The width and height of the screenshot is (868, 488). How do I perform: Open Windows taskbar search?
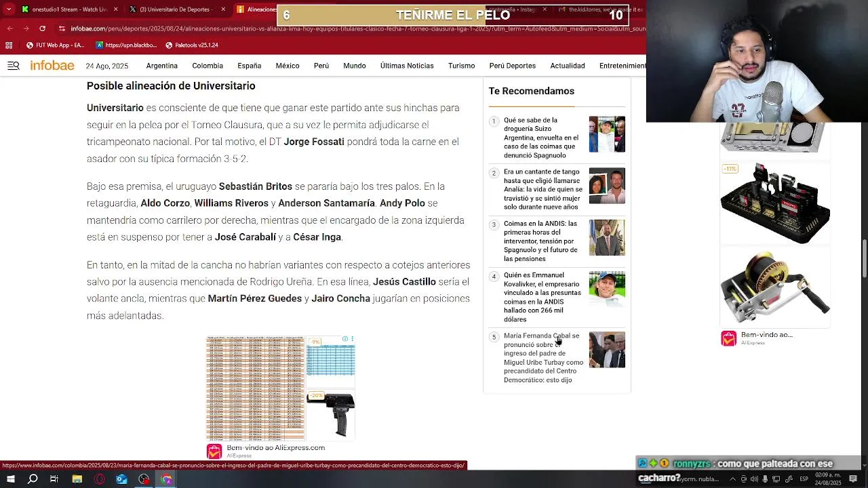(x=33, y=479)
